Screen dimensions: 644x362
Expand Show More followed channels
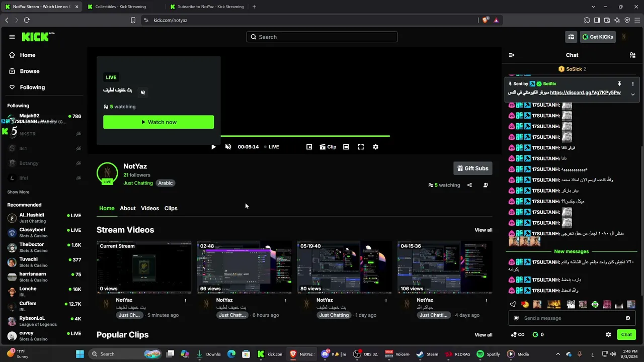click(x=18, y=192)
